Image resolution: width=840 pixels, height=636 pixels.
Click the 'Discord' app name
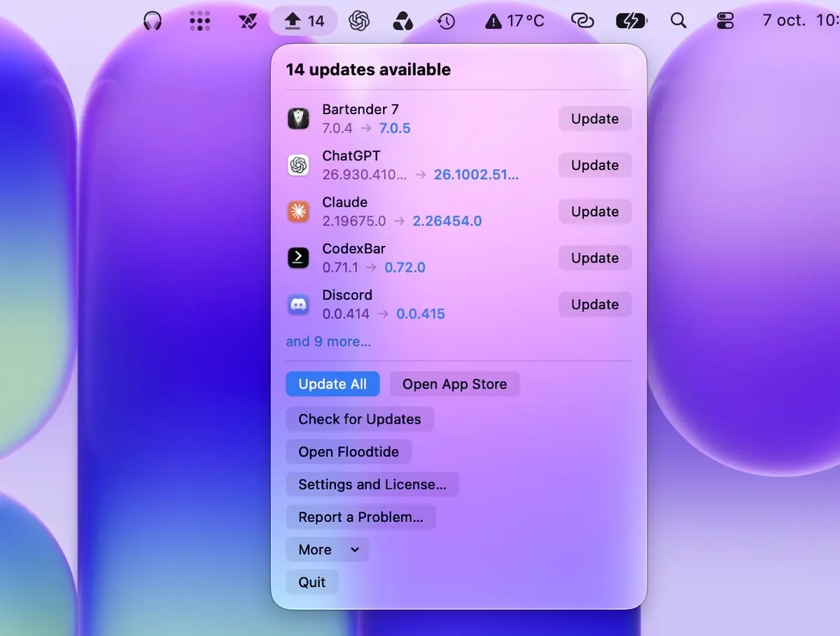coord(347,295)
